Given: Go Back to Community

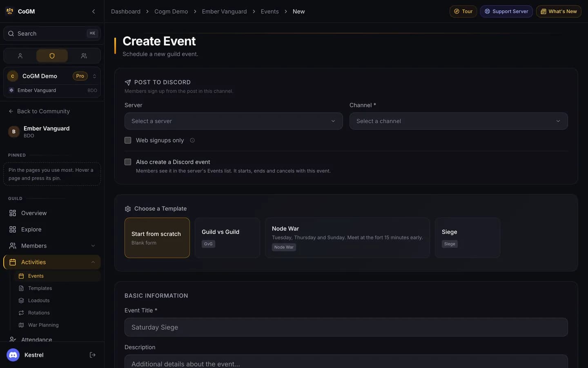Looking at the screenshot, I should point(39,111).
